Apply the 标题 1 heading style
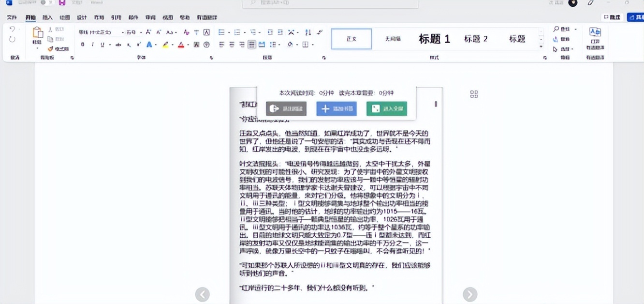The height and width of the screenshot is (304, 644). pos(434,39)
